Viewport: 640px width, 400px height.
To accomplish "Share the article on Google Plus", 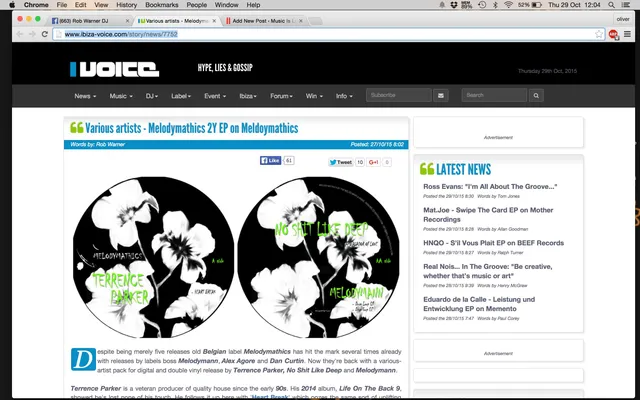I will 373,162.
